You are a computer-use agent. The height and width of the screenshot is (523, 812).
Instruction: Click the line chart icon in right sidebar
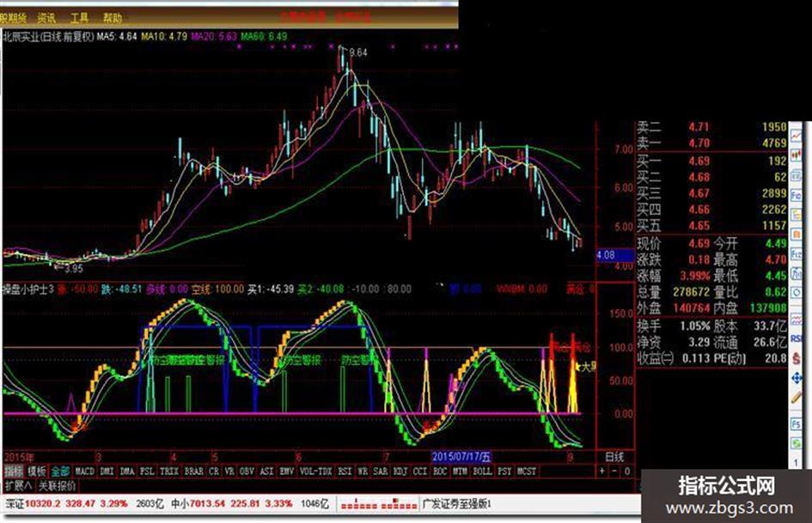pyautogui.click(x=796, y=136)
